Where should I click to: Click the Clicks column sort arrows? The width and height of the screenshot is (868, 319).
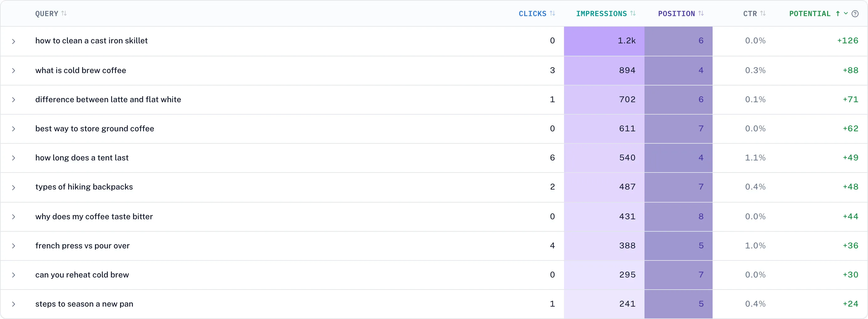point(552,14)
